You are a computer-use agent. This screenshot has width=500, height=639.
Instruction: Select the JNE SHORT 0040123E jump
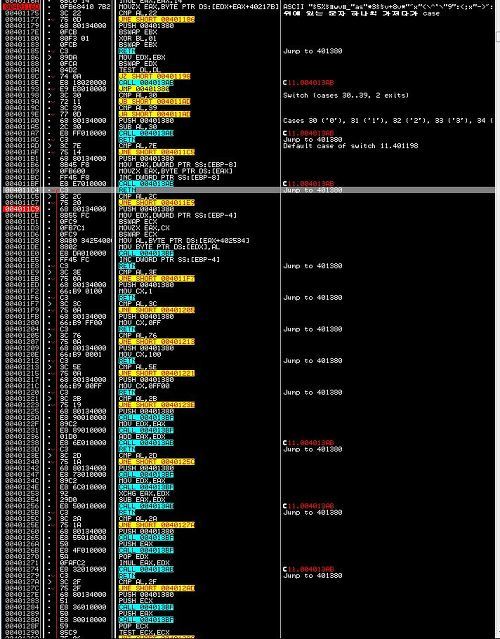pos(156,405)
